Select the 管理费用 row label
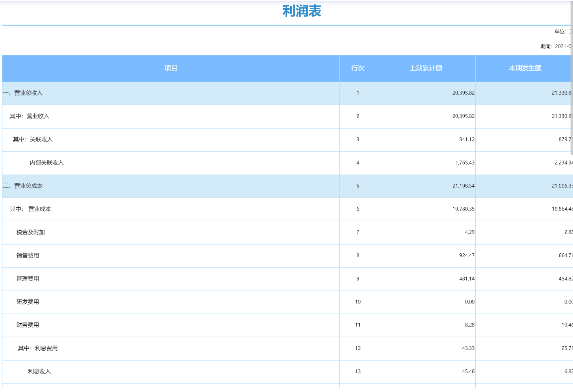573x392 pixels. coord(28,279)
